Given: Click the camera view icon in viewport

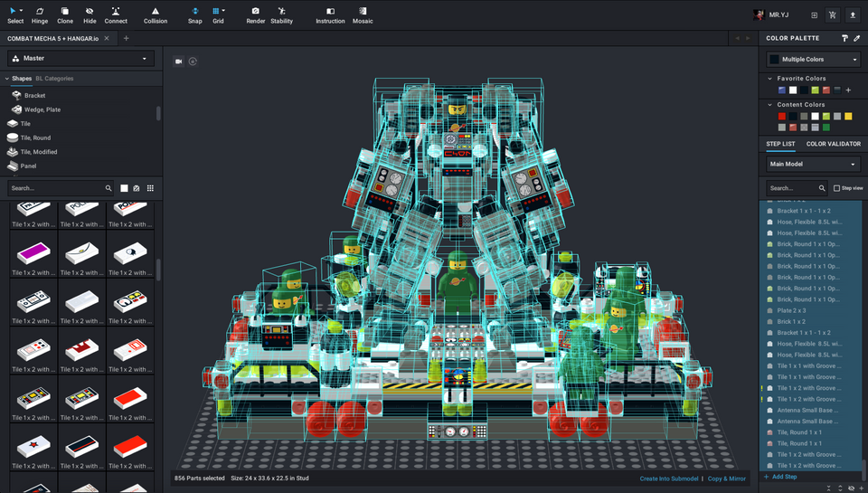Looking at the screenshot, I should point(178,62).
